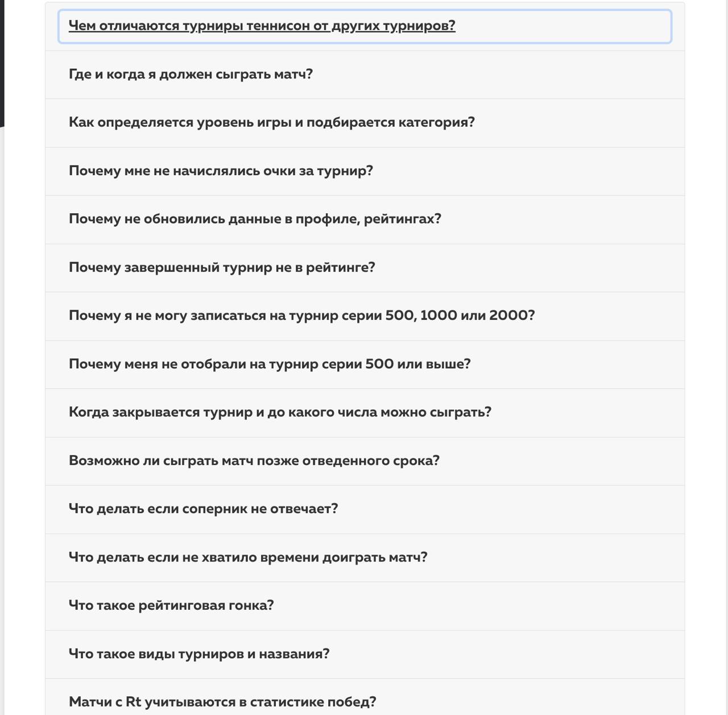Expand 'Как определяется уровень игры' question
Image resolution: width=728 pixels, height=715 pixels.
coord(365,123)
